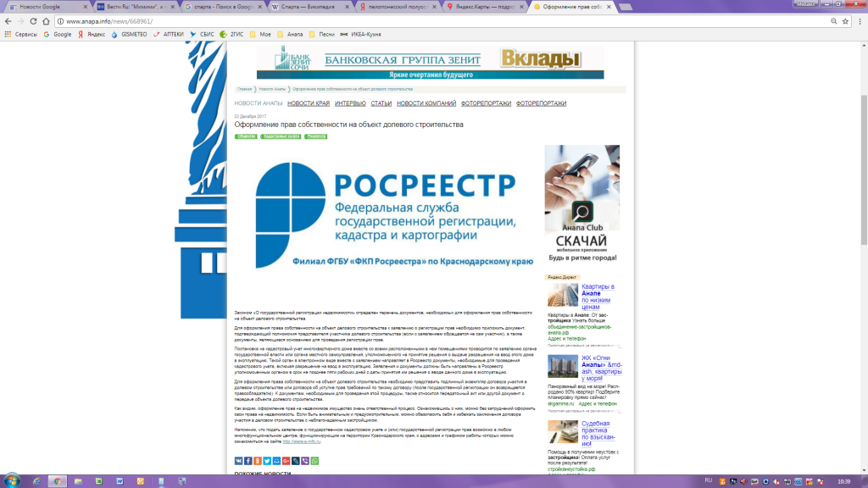Image resolution: width=868 pixels, height=488 pixels.
Task: Follow the e-mfc.ru link in article
Action: click(301, 441)
